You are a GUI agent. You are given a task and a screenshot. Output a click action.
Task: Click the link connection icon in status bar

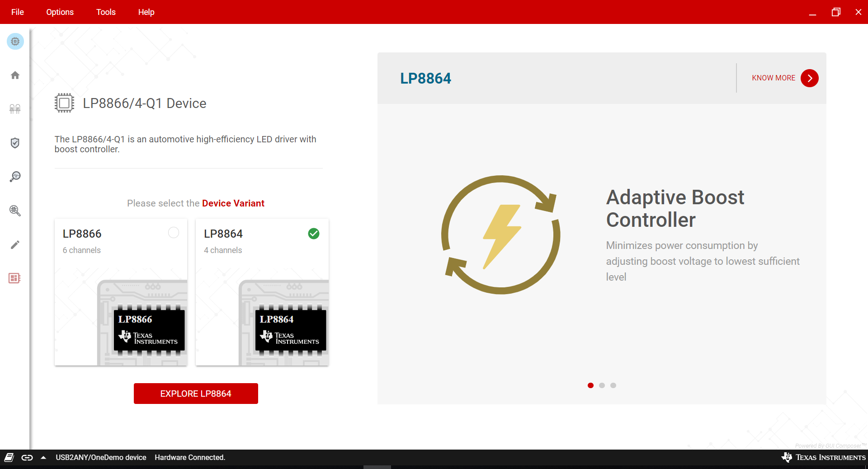(x=27, y=457)
